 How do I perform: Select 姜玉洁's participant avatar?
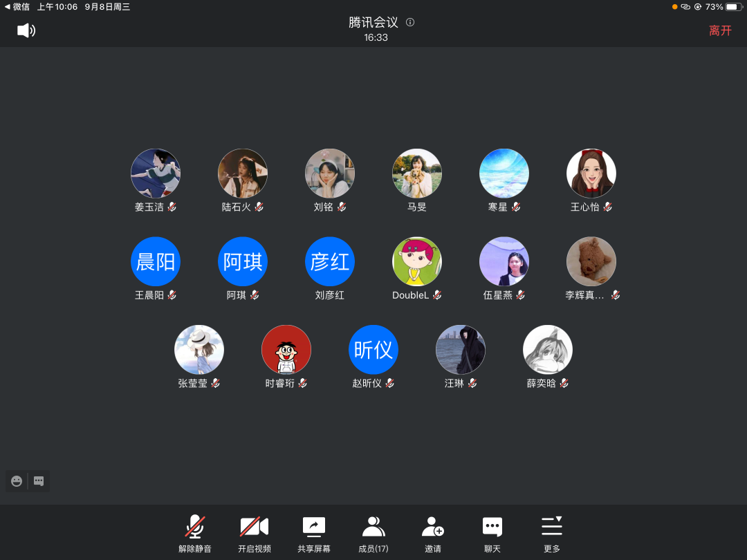[156, 174]
